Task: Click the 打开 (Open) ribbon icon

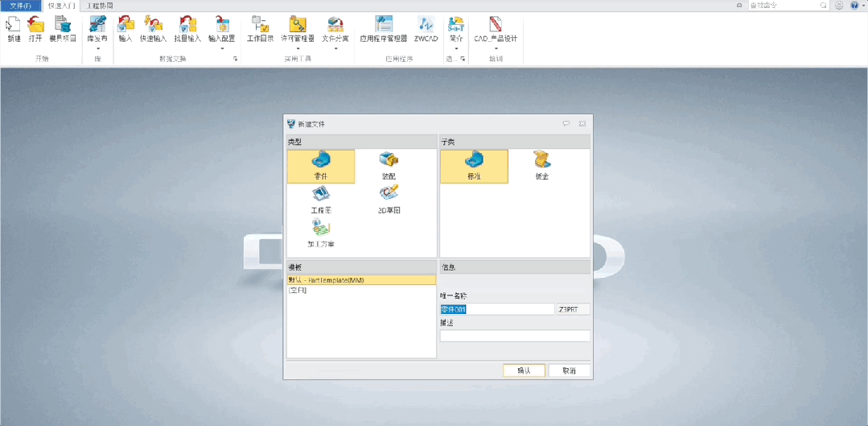Action: 35,29
